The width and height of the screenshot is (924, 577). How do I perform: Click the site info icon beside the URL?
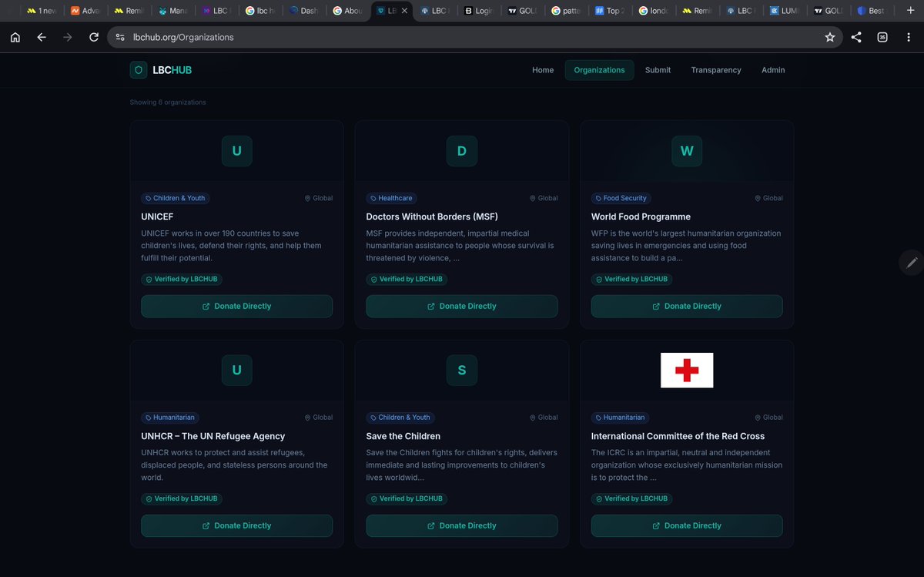coord(119,37)
